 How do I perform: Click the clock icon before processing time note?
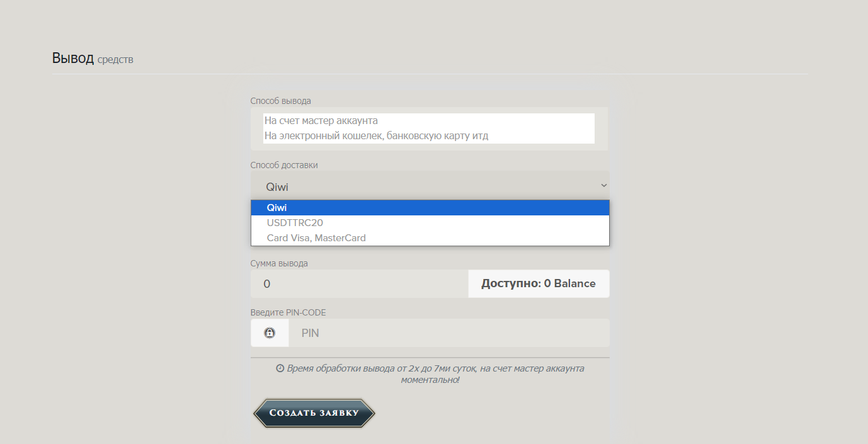[x=280, y=368]
